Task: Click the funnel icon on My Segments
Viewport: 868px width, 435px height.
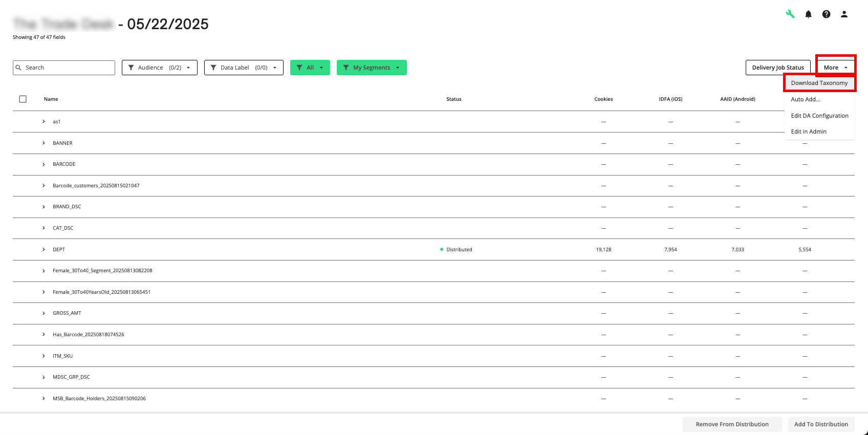Action: (346, 68)
